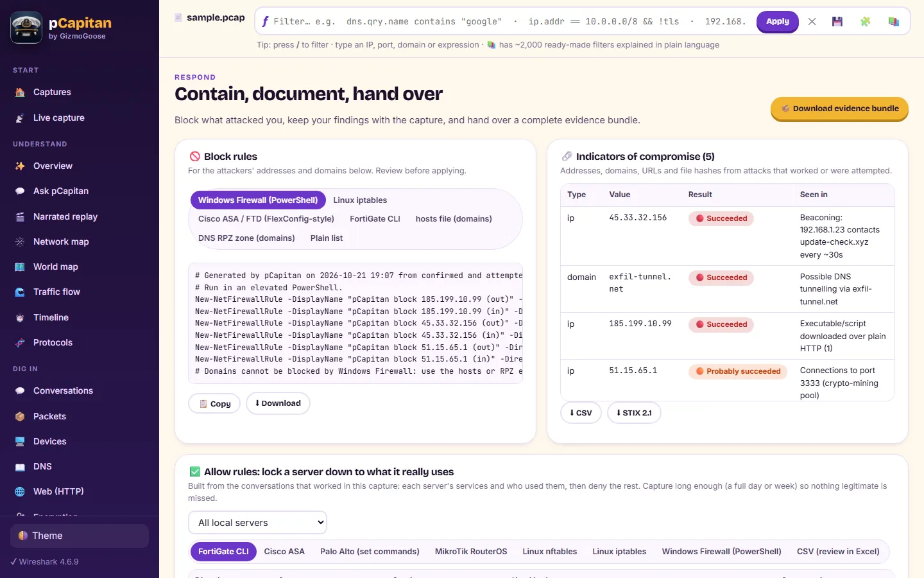The width and height of the screenshot is (924, 578).
Task: Click the Overview sparkle icon
Action: pyautogui.click(x=20, y=166)
